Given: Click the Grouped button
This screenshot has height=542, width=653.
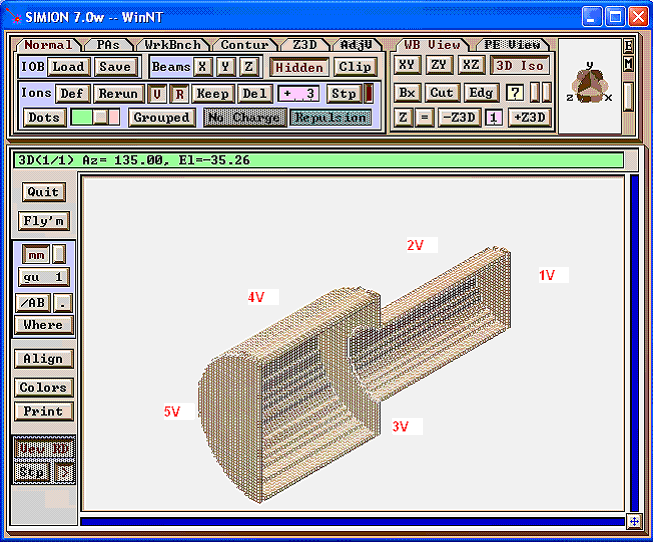Looking at the screenshot, I should click(162, 118).
